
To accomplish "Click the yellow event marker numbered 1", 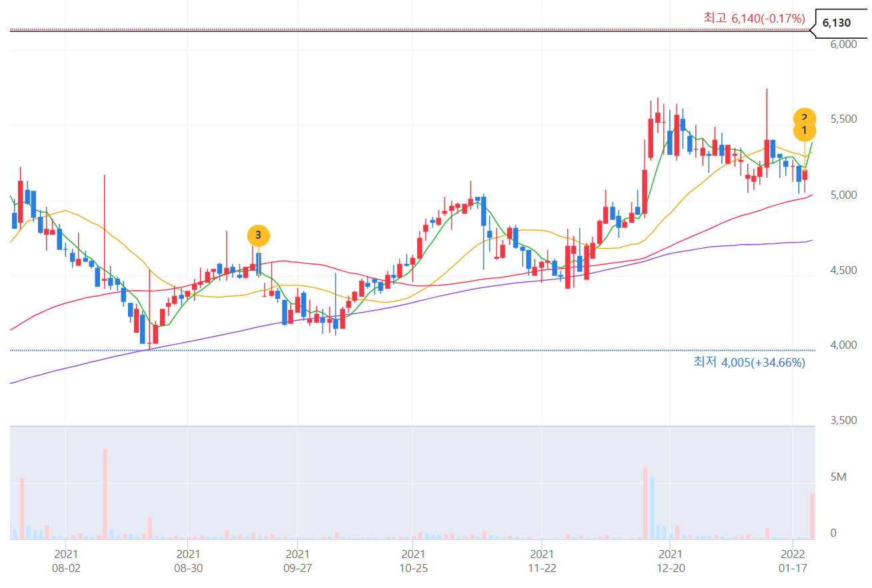I will [805, 130].
